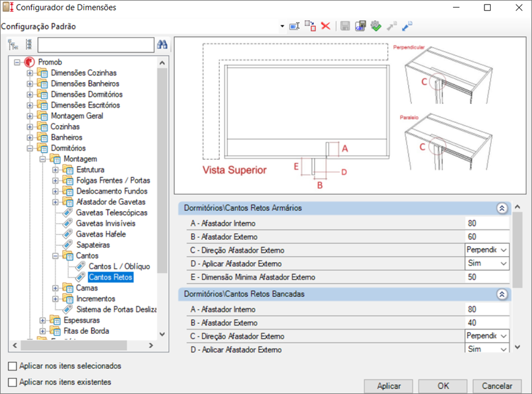This screenshot has width=532, height=394.
Task: Click the gear with green checkmark icon
Action: pos(376,26)
